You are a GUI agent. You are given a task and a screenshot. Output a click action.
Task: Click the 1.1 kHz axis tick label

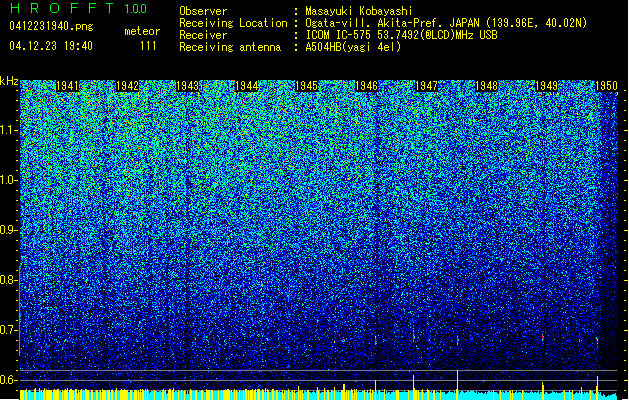click(8, 130)
